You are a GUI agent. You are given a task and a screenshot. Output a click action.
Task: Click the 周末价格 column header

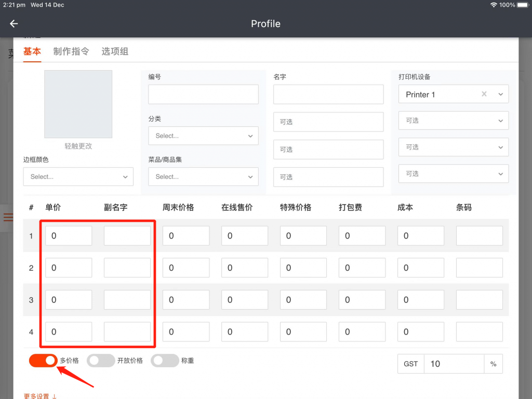[178, 207]
